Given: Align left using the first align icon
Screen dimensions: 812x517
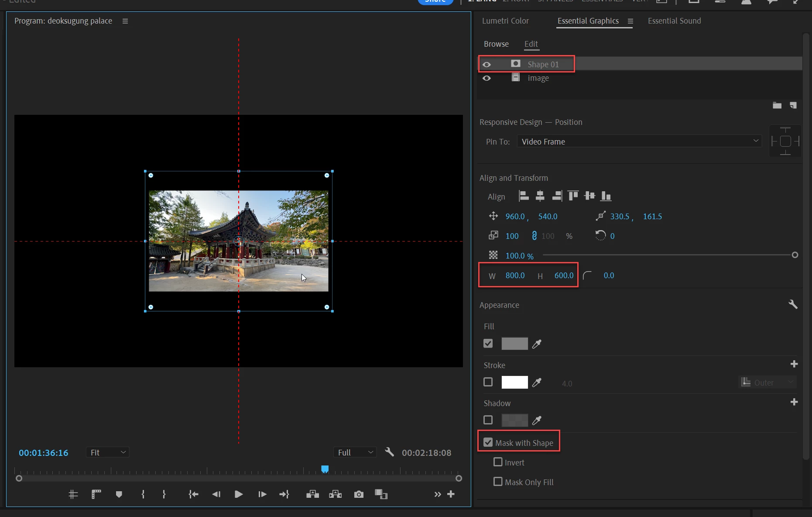Looking at the screenshot, I should [x=524, y=196].
